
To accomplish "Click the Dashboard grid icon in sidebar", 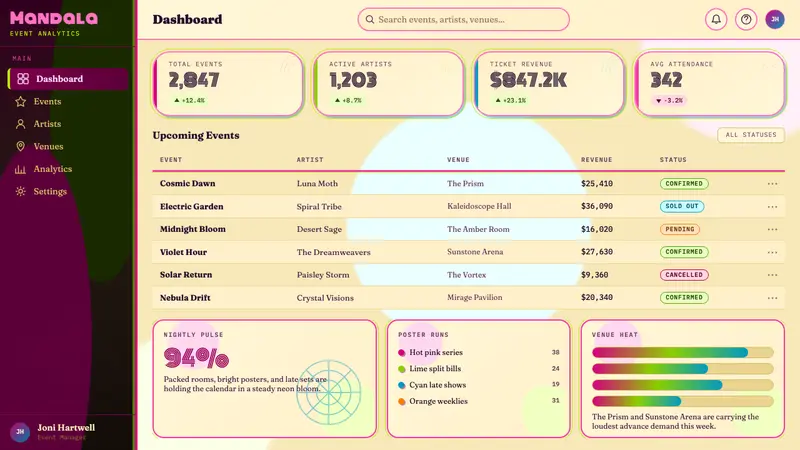I will [x=23, y=79].
